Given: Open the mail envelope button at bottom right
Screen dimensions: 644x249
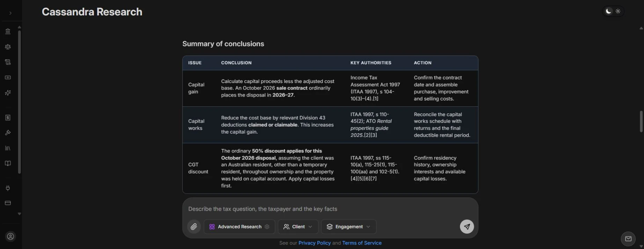Looking at the screenshot, I should [628, 239].
